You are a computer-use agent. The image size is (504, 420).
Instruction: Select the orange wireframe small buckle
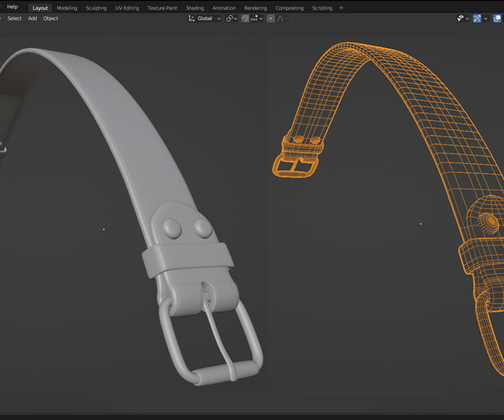coord(296,166)
